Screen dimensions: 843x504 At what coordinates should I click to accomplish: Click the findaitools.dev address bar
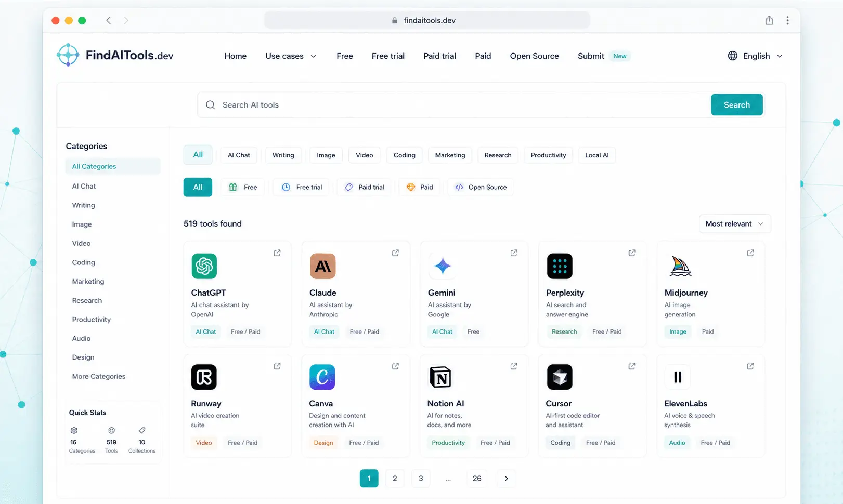(x=427, y=20)
